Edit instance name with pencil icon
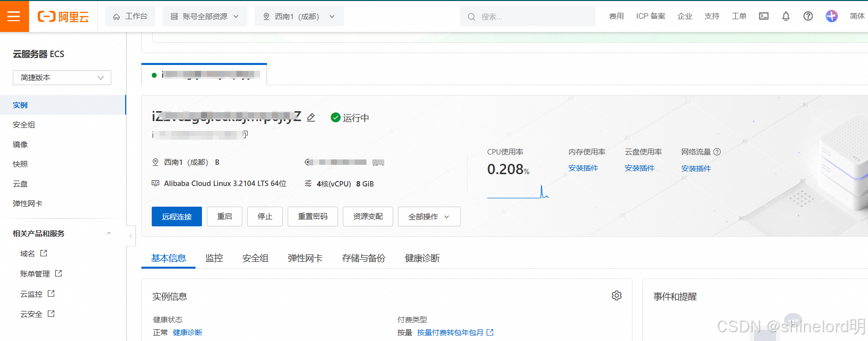The height and width of the screenshot is (341, 868). coord(311,118)
